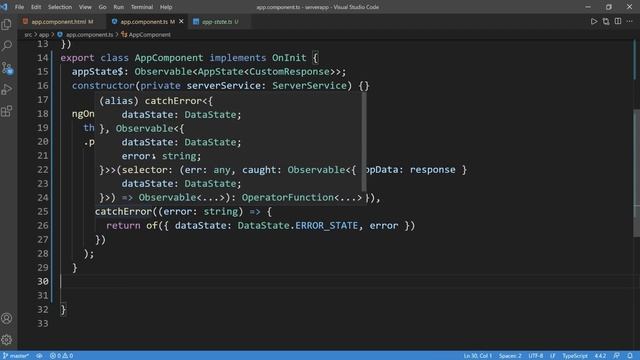Click the word AppComponent on line 14
Screen dimensions: 640x360
click(x=169, y=58)
